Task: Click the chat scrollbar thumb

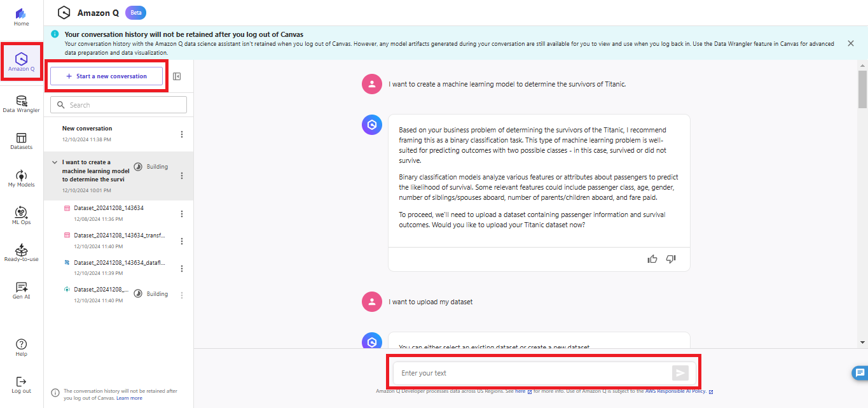Action: [x=863, y=89]
